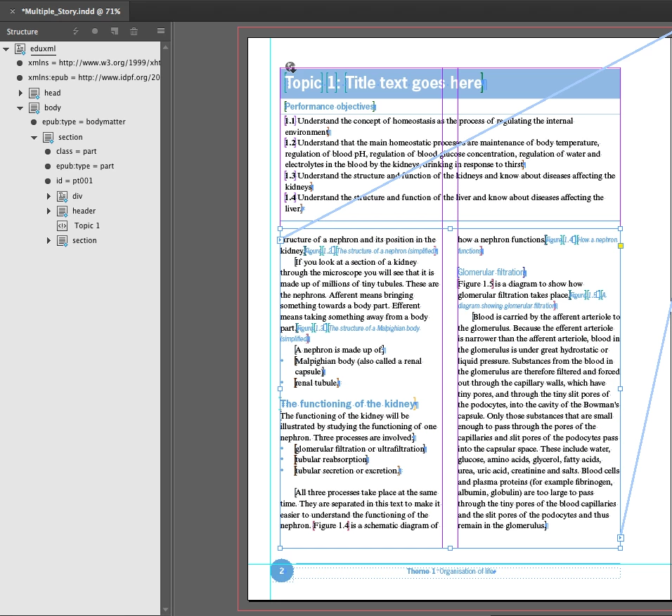The height and width of the screenshot is (616, 672).
Task: Click the Structure panel scroll up arrow
Action: click(165, 47)
